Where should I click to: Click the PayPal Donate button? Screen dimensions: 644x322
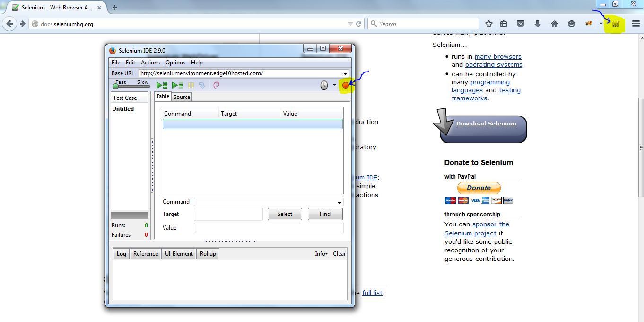coord(479,188)
